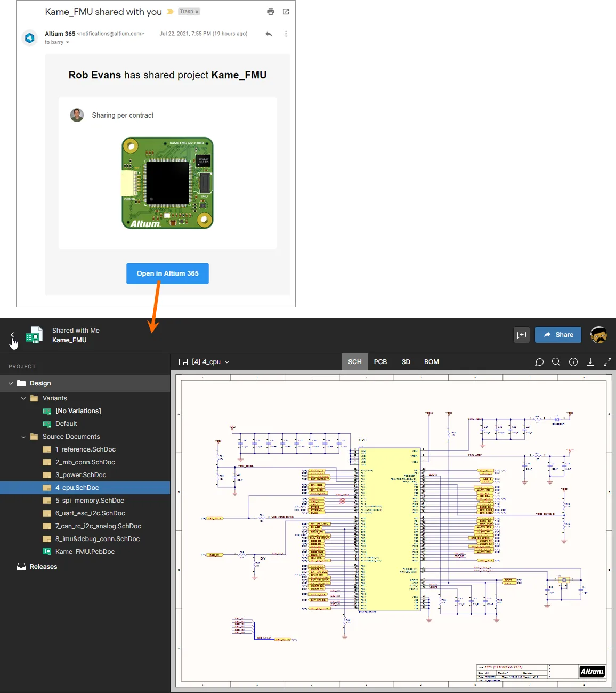Screen dimensions: 616x693
Task: Click the Design folder icon
Action: pyautogui.click(x=21, y=383)
